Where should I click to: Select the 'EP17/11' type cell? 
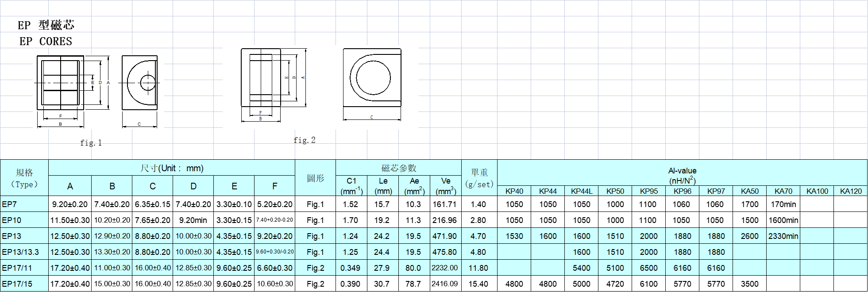pos(24,268)
